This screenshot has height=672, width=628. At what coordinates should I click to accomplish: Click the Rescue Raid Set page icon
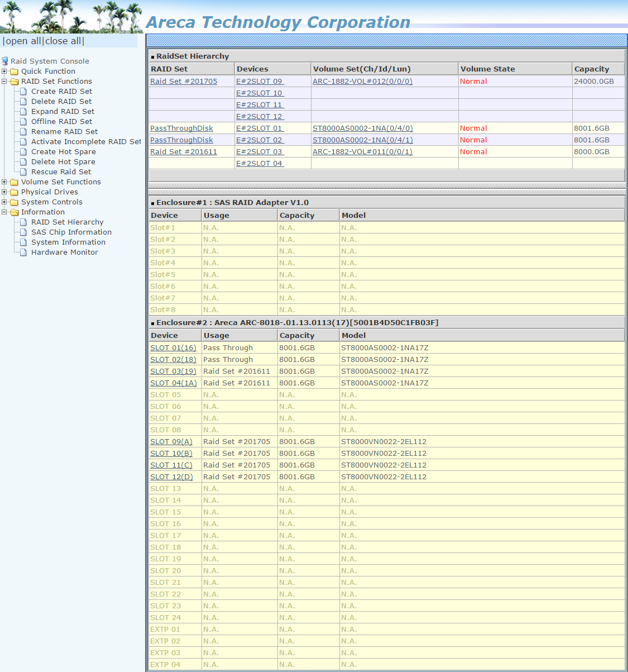point(23,172)
